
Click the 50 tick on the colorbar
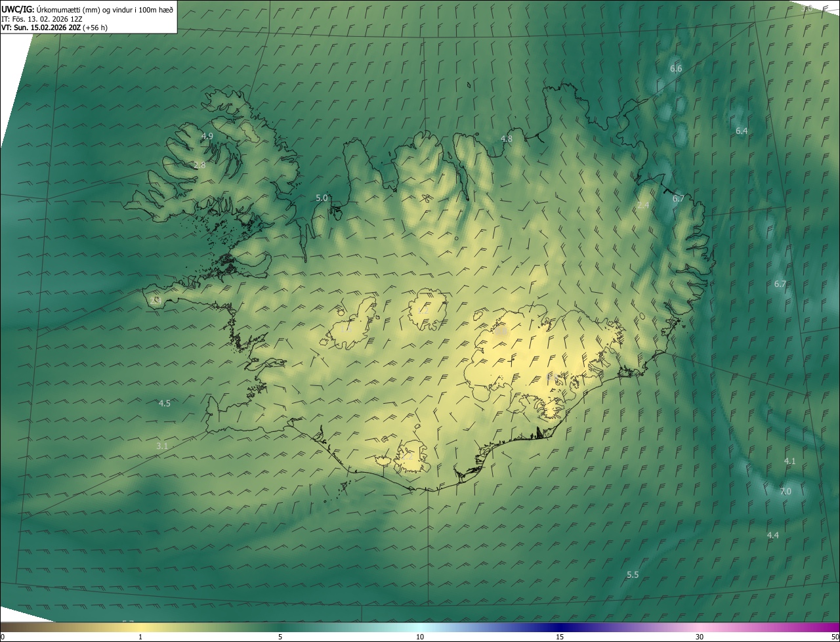point(835,637)
